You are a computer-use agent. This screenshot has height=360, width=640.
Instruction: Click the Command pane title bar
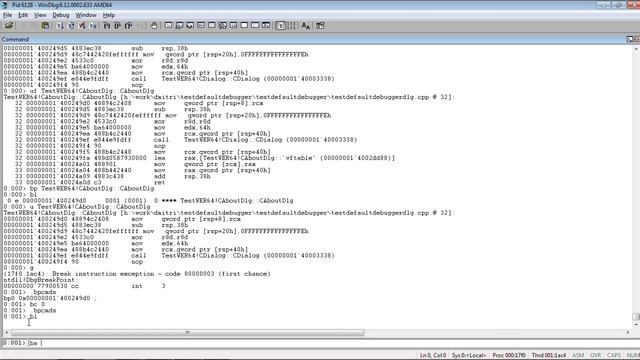(313, 39)
